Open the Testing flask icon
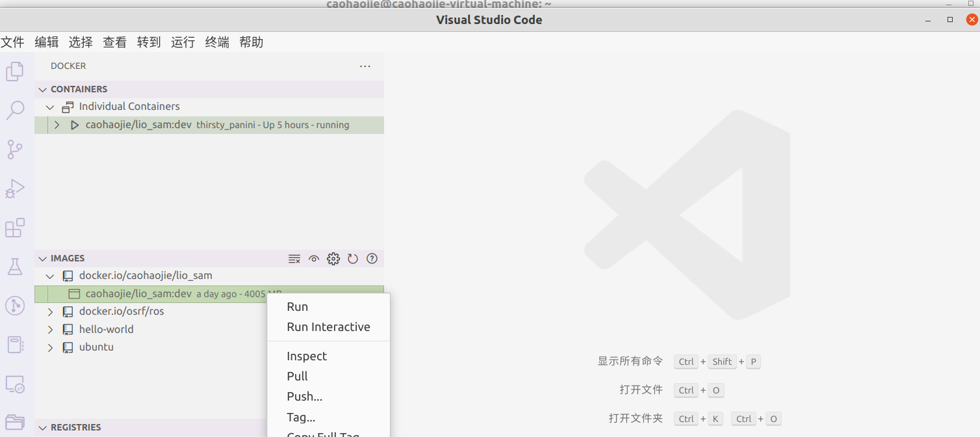 [15, 266]
